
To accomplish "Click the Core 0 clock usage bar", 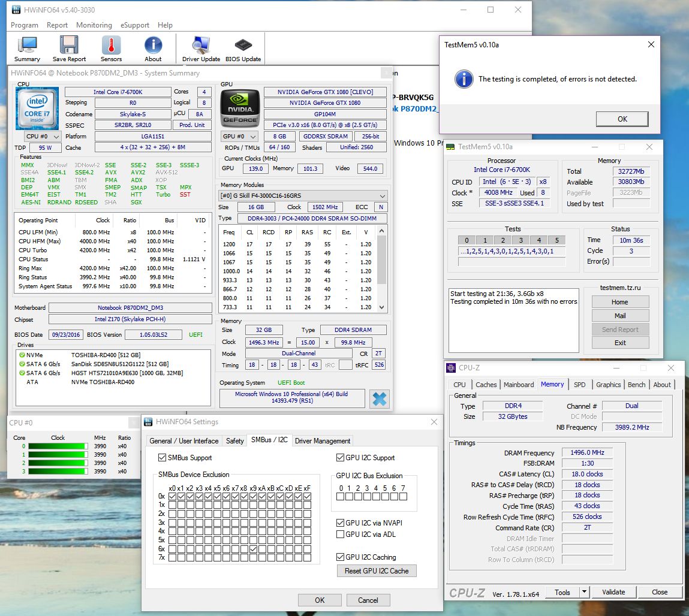I will (x=58, y=446).
